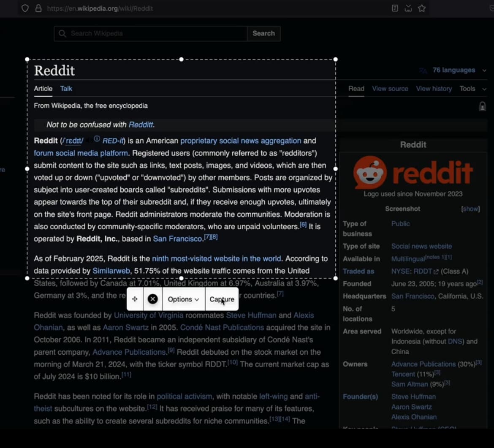Open the Options dropdown in capture toolbar

click(x=183, y=299)
